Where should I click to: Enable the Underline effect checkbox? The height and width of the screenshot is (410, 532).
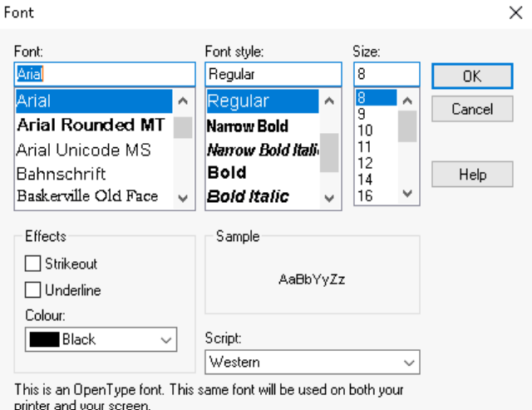tap(33, 290)
